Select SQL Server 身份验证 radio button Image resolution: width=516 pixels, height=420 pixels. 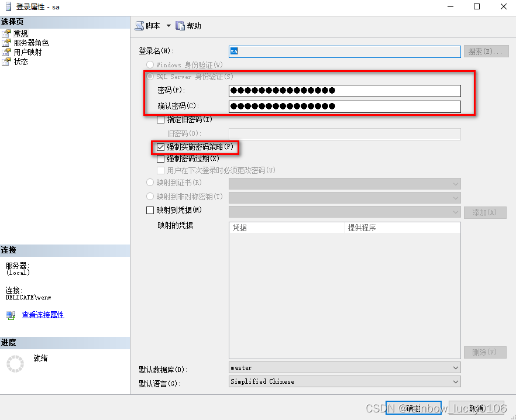(x=150, y=77)
